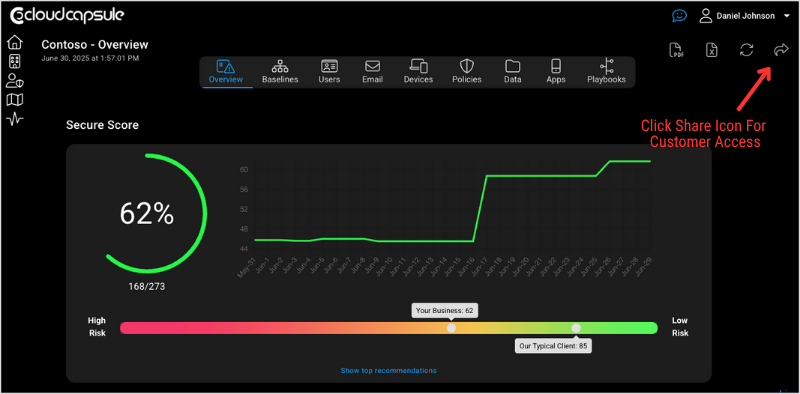Viewport: 800px width, 394px height.
Task: Open the activity pulse sidebar icon
Action: coord(15,119)
